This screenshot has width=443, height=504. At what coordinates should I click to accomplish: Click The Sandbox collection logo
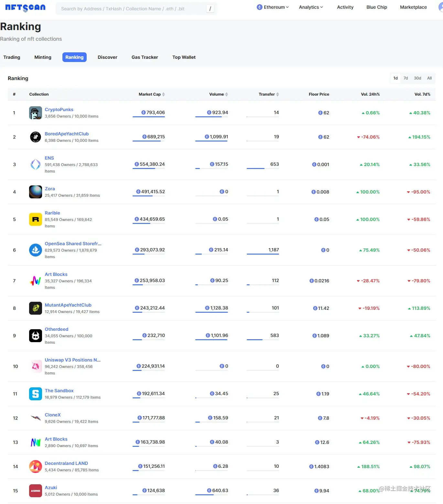pyautogui.click(x=36, y=394)
